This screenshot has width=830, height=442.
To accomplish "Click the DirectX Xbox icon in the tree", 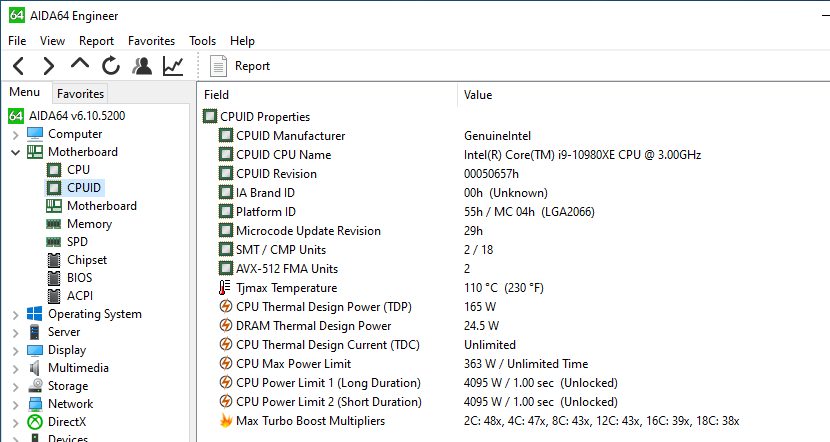I will (x=35, y=422).
